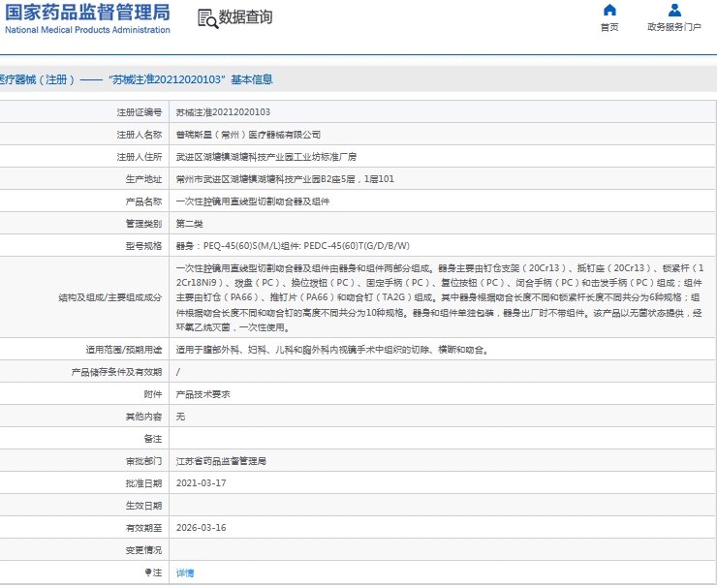Click the intended use value 适用于腹部外科

pos(333,350)
